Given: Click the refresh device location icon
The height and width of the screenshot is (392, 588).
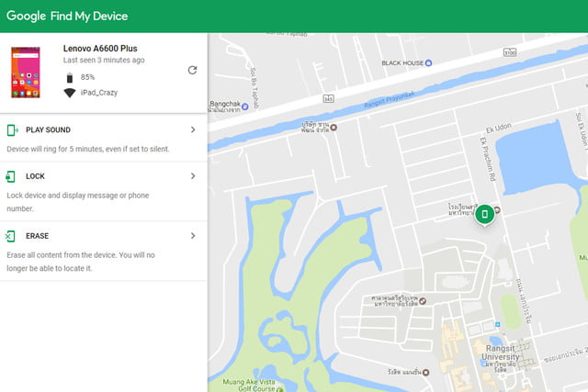Looking at the screenshot, I should click(192, 70).
